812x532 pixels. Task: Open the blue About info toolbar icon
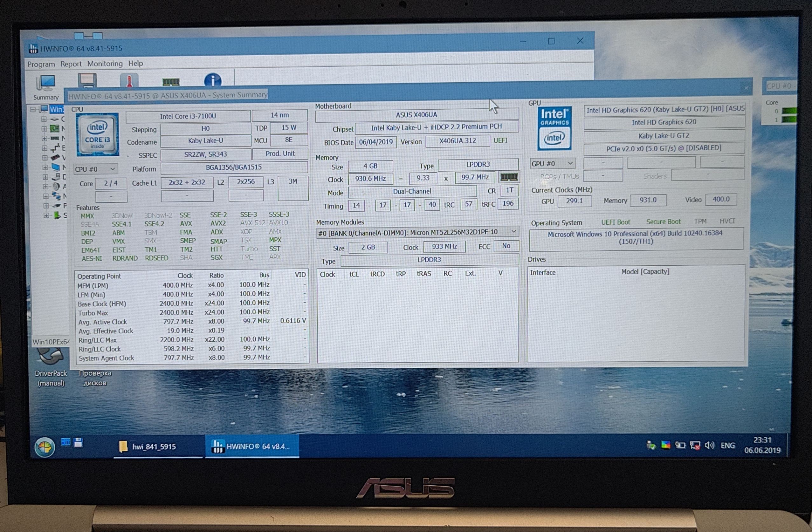click(213, 80)
